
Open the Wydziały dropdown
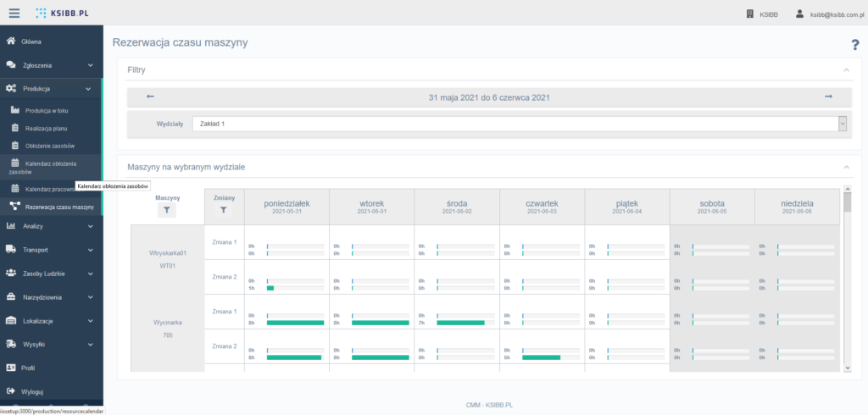tap(520, 124)
